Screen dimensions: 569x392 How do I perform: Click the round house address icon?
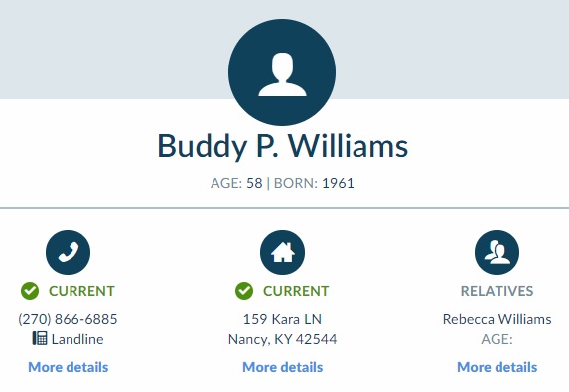click(282, 252)
